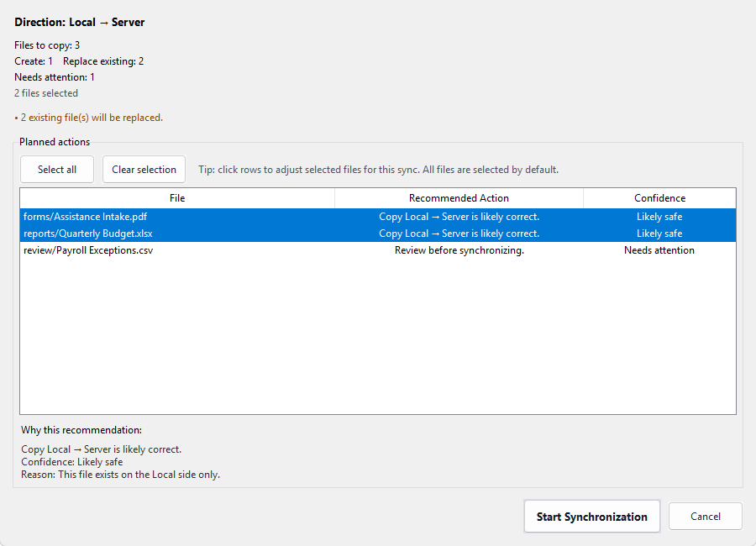This screenshot has height=546, width=756.
Task: Click the Clear selection button
Action: click(x=144, y=170)
